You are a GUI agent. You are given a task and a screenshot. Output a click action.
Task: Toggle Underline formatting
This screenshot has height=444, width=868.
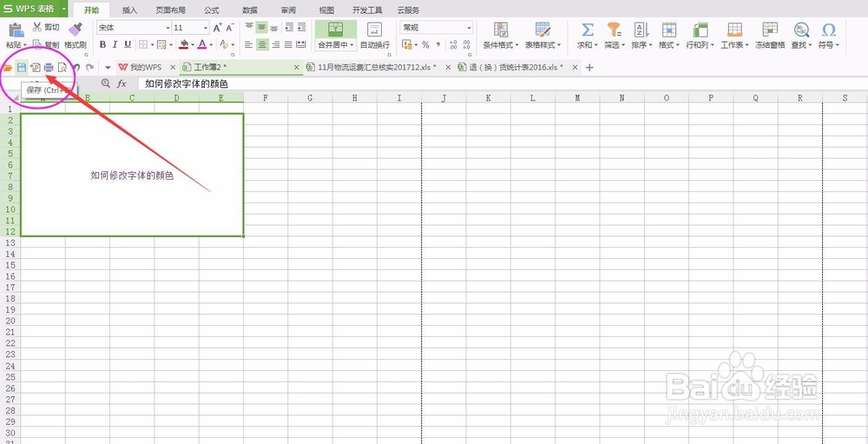click(128, 44)
